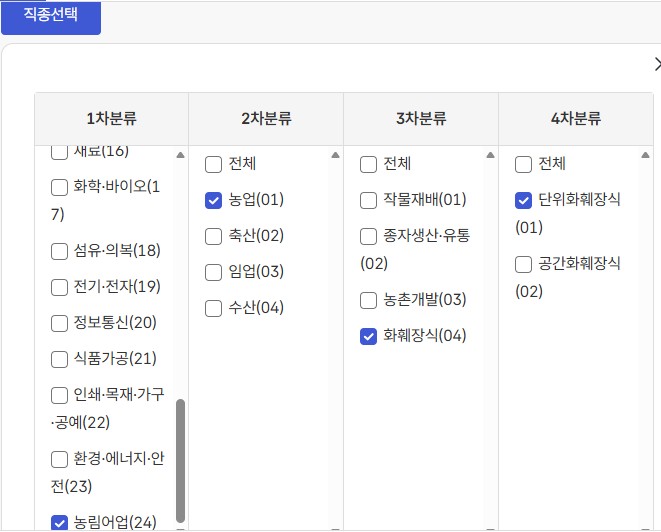This screenshot has width=661, height=532.
Task: Select the 수산(04) checkbox
Action: [213, 308]
